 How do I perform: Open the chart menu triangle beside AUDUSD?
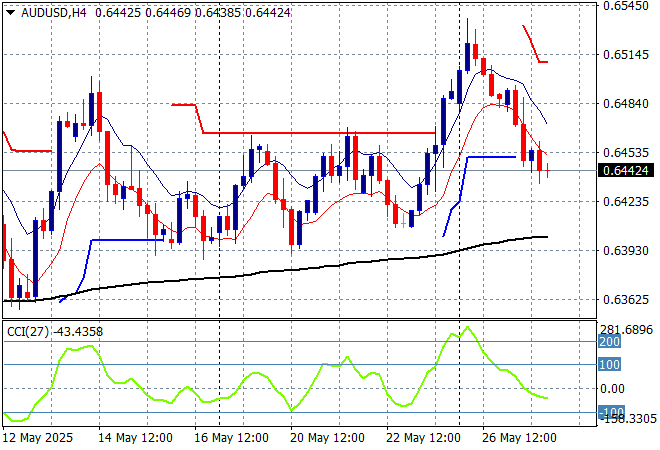tap(11, 13)
